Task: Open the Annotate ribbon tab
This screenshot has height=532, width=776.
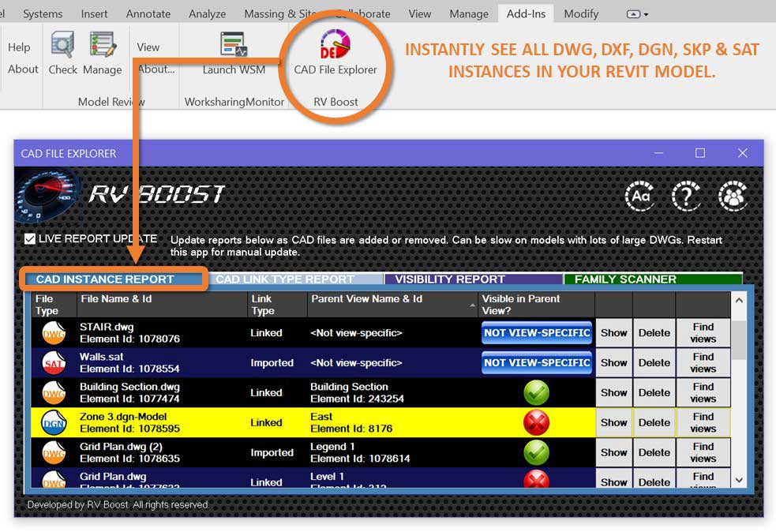Action: coord(148,14)
